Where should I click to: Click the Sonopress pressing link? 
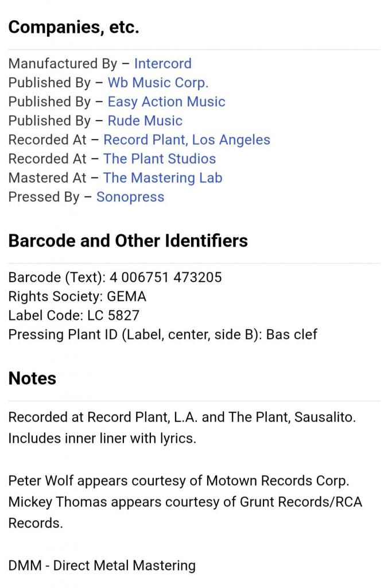[130, 196]
